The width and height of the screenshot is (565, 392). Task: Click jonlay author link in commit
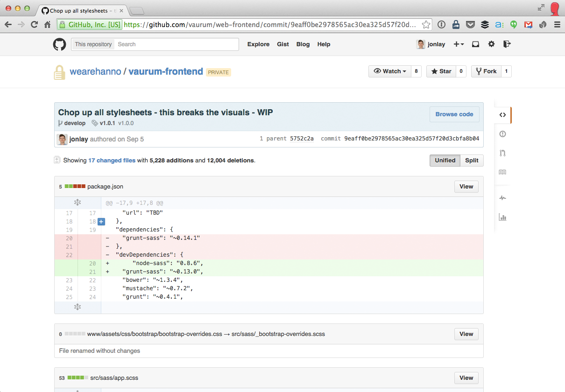click(x=78, y=139)
